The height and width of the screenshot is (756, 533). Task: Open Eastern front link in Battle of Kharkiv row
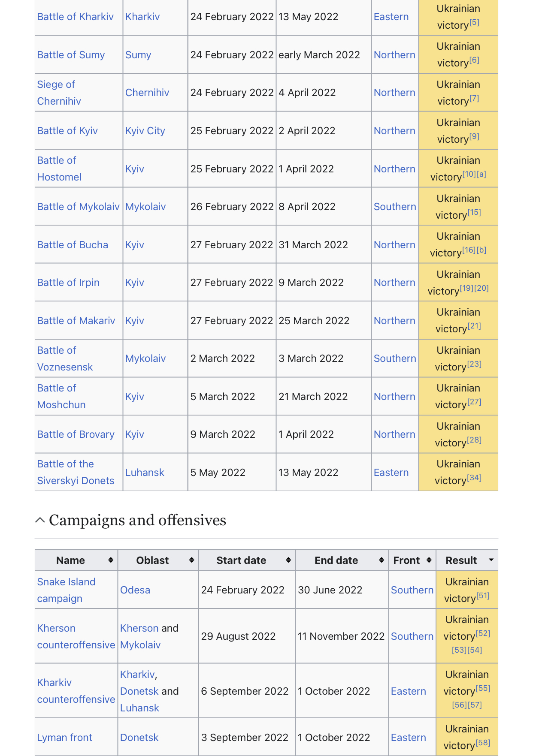(391, 17)
